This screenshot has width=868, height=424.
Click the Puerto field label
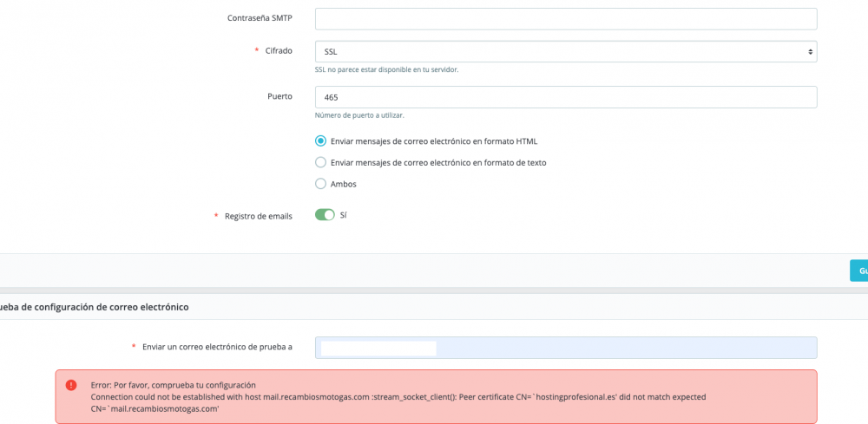(x=279, y=96)
